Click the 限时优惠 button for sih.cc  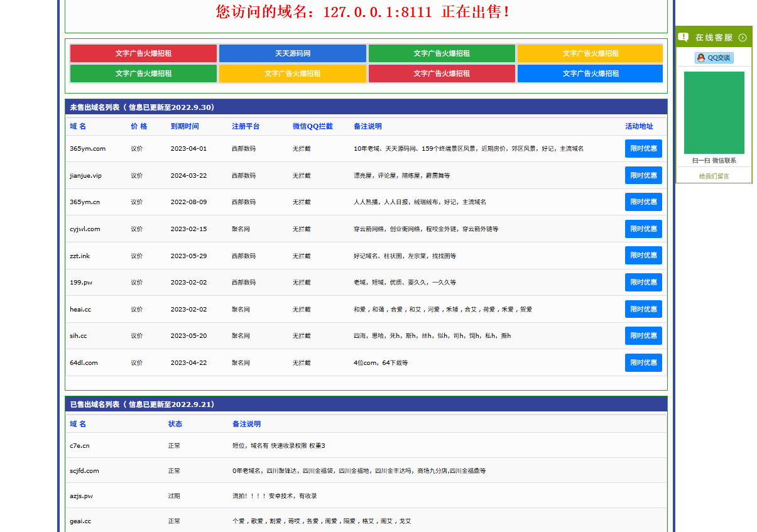(643, 335)
